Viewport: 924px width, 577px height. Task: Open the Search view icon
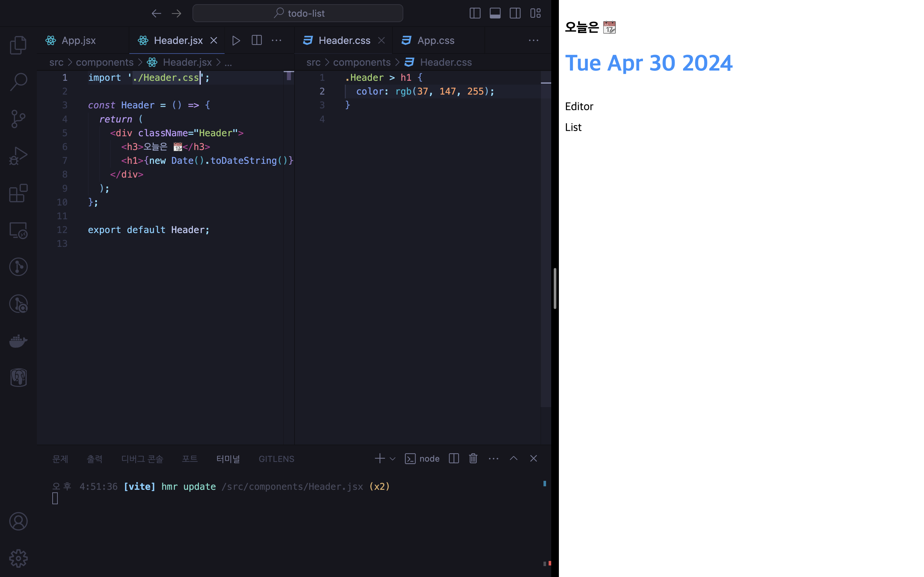[x=18, y=82]
